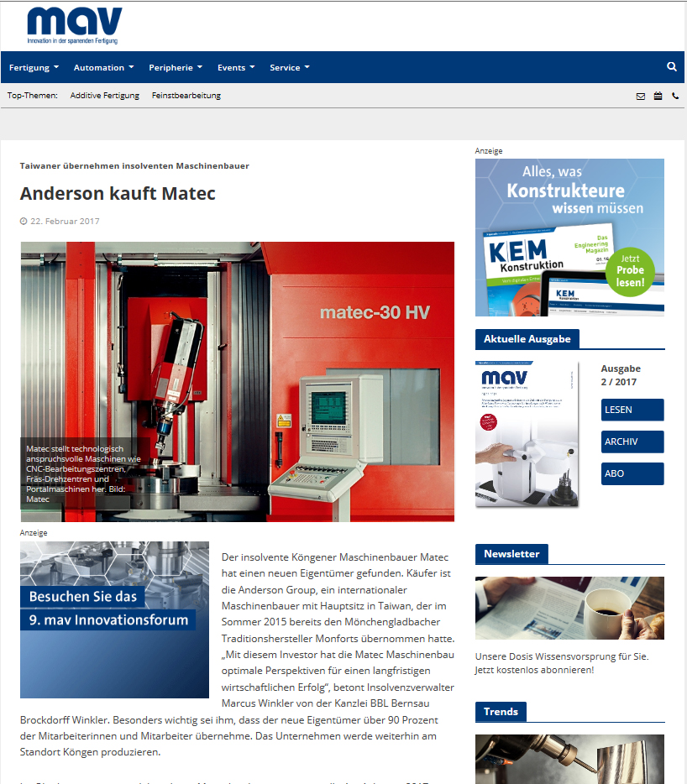
Task: Click the matec-30 HV article photo
Action: click(238, 382)
